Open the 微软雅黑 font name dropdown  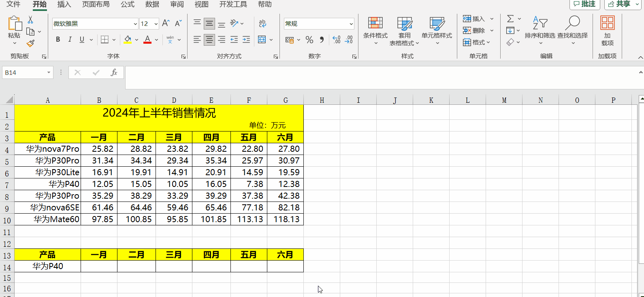135,24
